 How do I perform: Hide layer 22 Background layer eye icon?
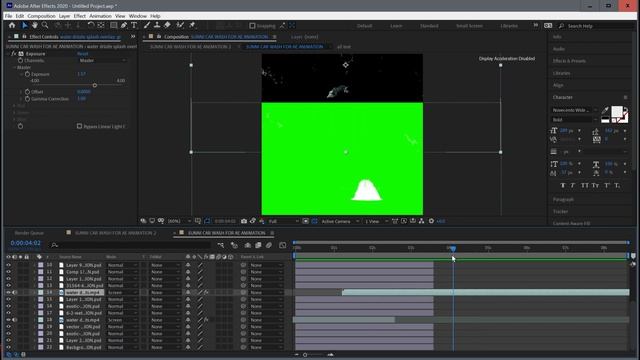(8, 347)
